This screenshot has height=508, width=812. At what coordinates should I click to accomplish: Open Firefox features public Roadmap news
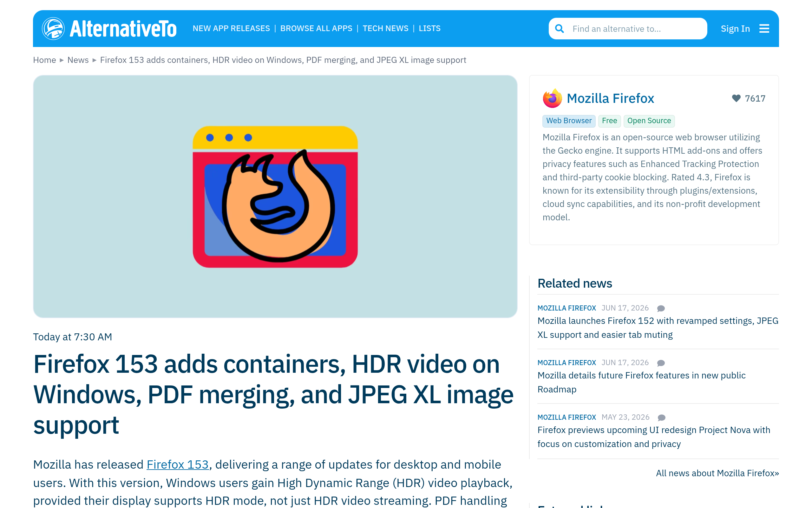641,382
